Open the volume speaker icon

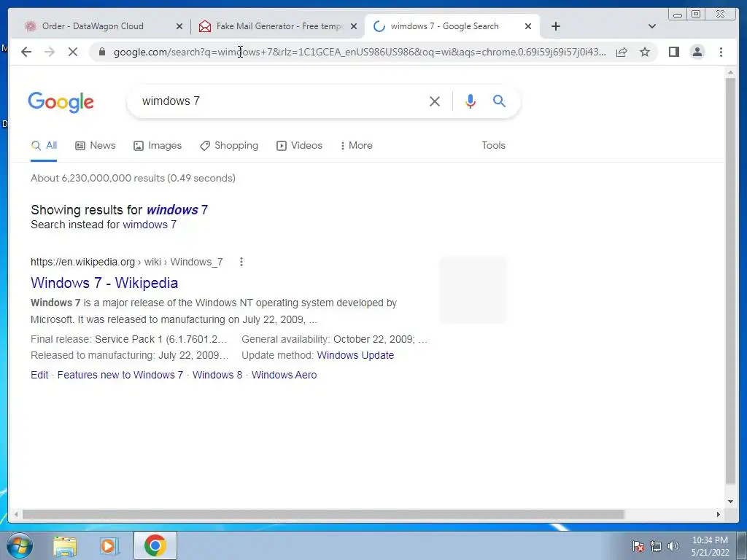tap(673, 546)
